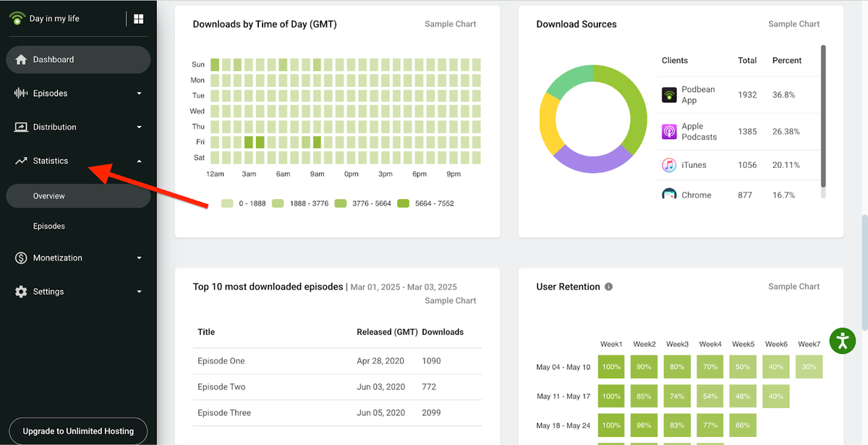
Task: Click the Podbean App client icon
Action: click(668, 94)
